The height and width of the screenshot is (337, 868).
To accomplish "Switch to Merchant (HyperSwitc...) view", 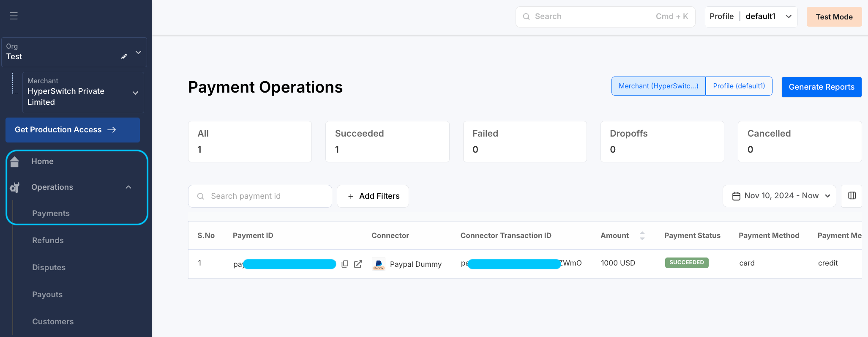I will (658, 86).
